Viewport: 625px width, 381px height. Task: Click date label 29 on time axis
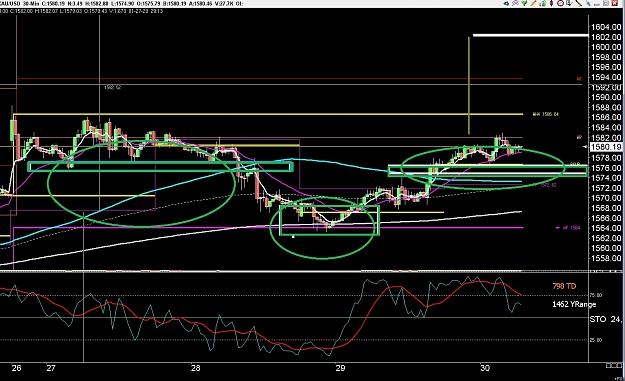pos(340,368)
